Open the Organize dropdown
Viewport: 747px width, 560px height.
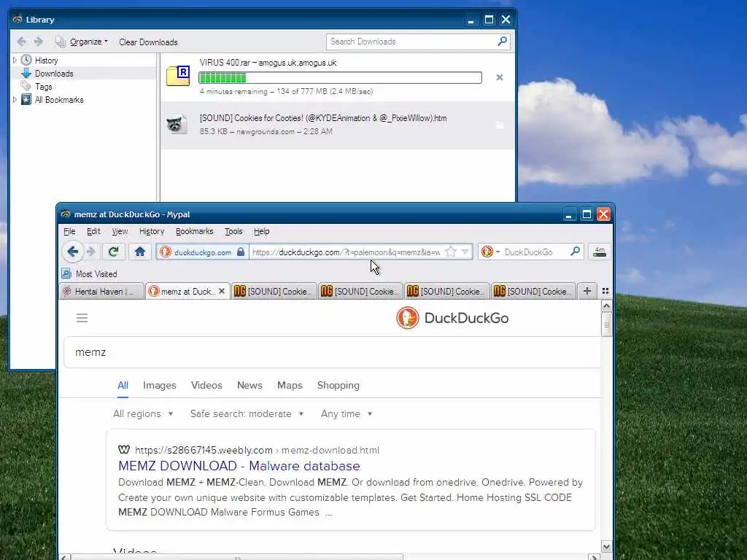coord(82,42)
